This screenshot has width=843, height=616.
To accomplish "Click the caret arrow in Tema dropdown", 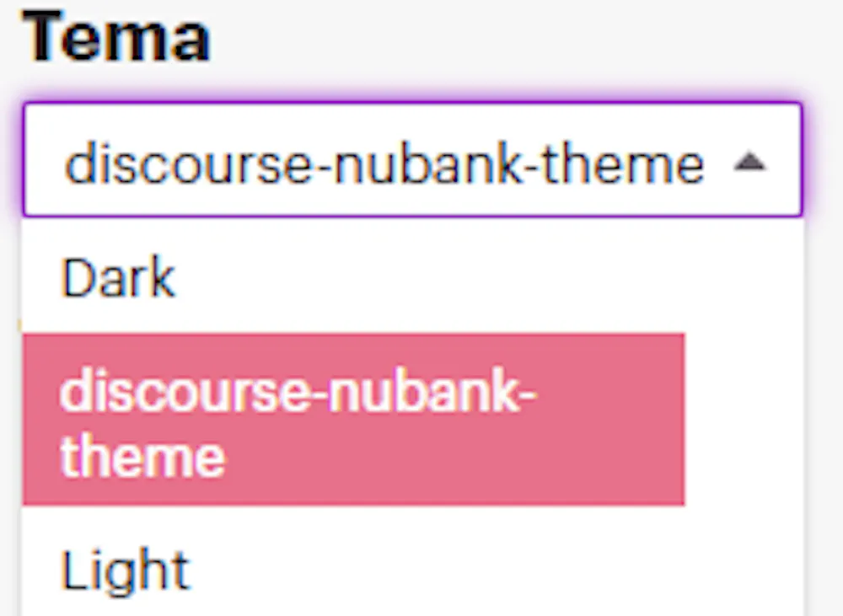I will point(749,163).
